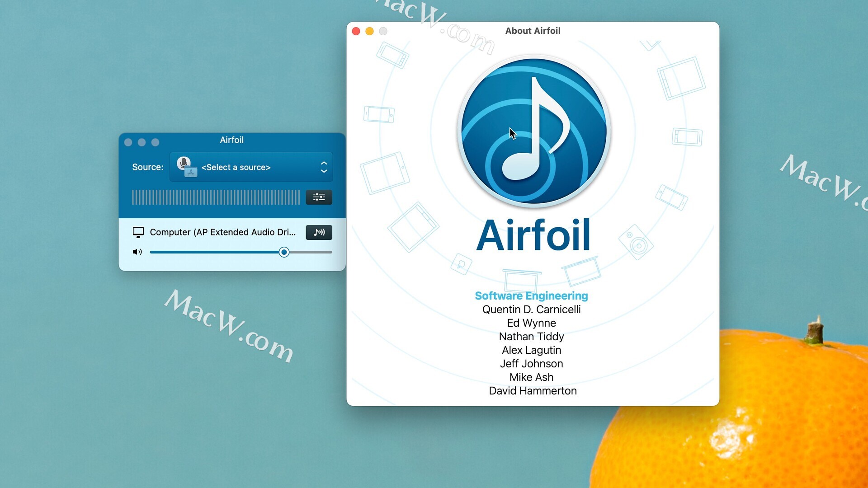This screenshot has height=488, width=868.
Task: Click the Airfoil wordmark in About window
Action: click(x=533, y=235)
